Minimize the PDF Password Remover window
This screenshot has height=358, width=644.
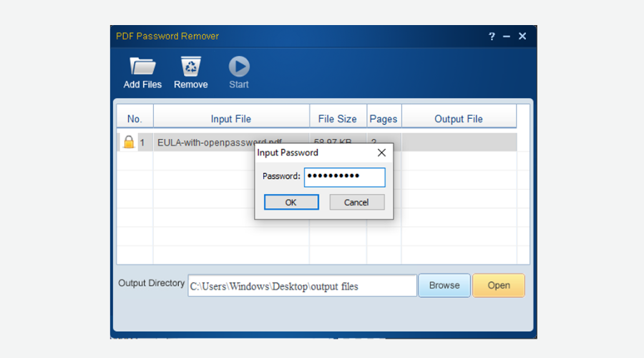[507, 37]
